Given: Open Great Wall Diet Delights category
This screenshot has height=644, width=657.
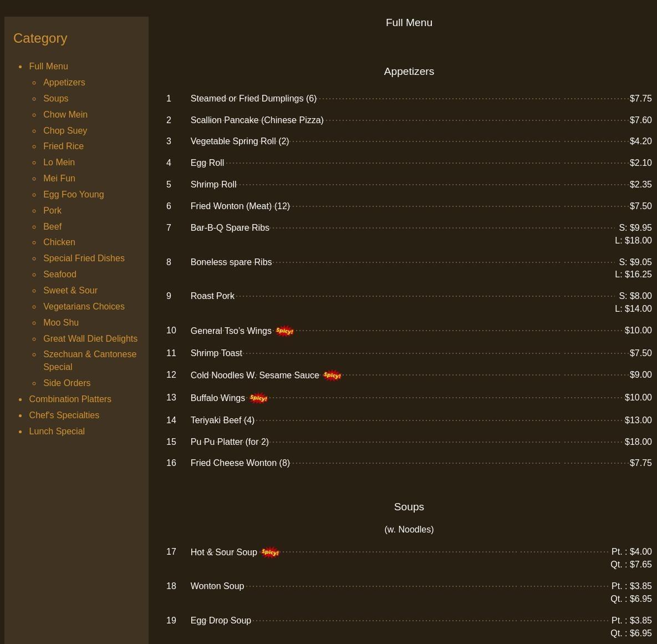Looking at the screenshot, I should [90, 338].
